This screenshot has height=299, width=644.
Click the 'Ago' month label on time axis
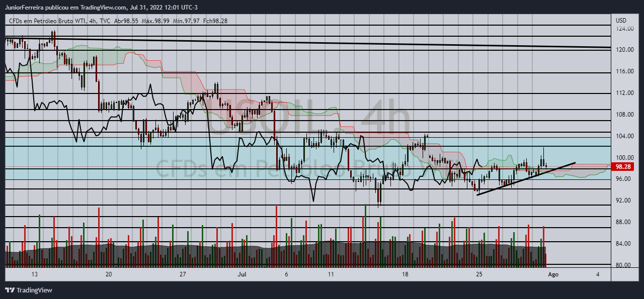(553, 274)
